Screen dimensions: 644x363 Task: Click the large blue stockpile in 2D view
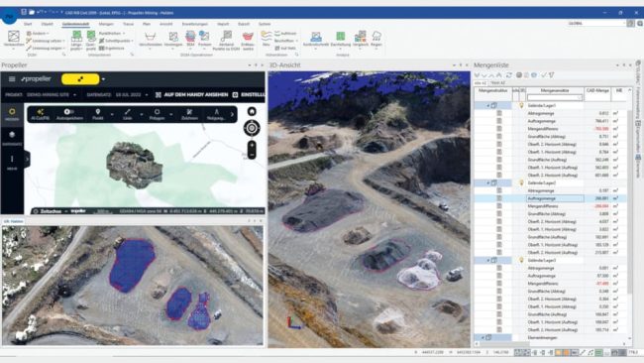(x=132, y=265)
